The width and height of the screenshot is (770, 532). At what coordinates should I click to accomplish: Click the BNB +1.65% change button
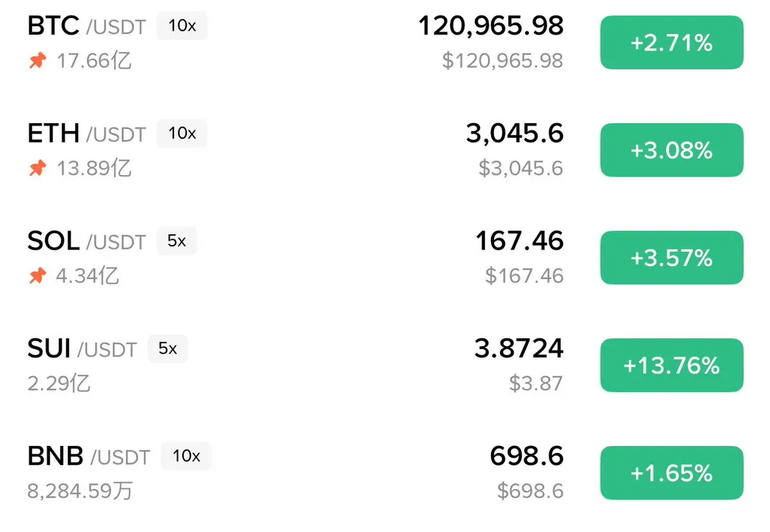point(672,473)
